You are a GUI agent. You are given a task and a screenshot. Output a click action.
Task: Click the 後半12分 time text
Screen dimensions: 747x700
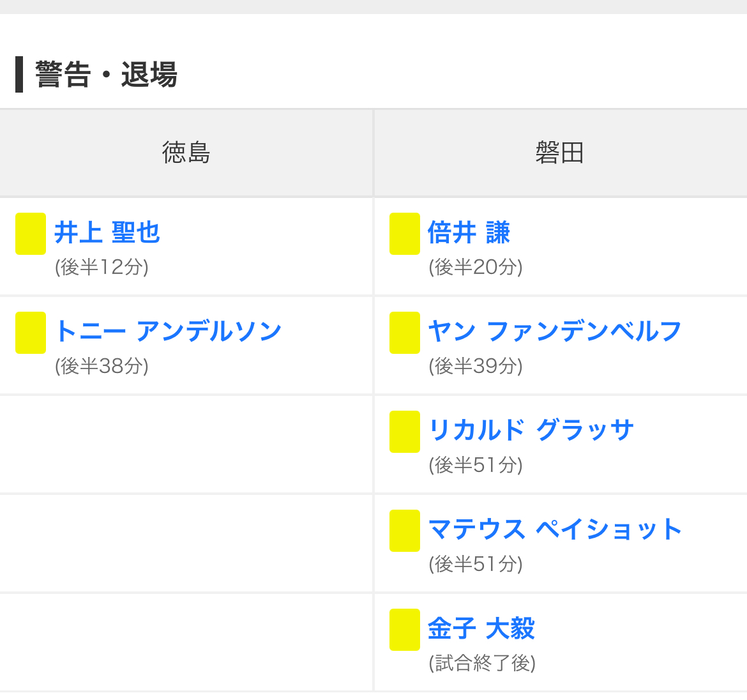[102, 267]
